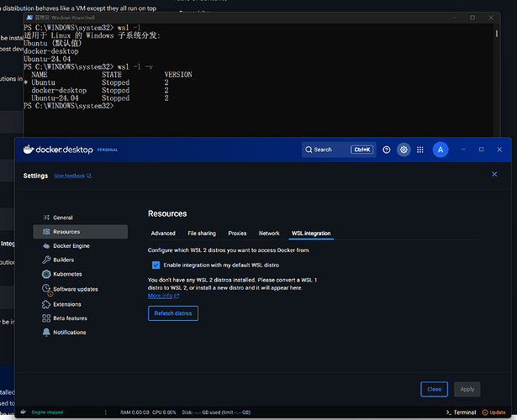
Task: Click the Ubuntu-24.04 Stopped row in PowerShell
Action: pyautogui.click(x=100, y=98)
